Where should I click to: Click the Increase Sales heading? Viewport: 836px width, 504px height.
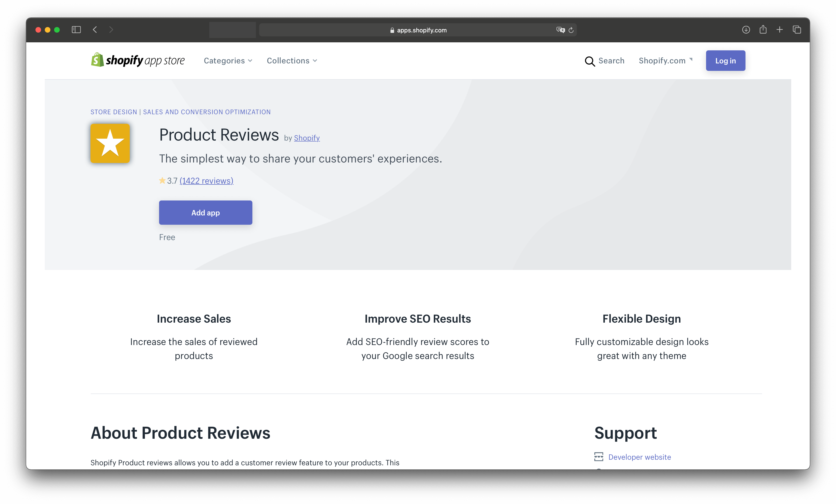194,319
